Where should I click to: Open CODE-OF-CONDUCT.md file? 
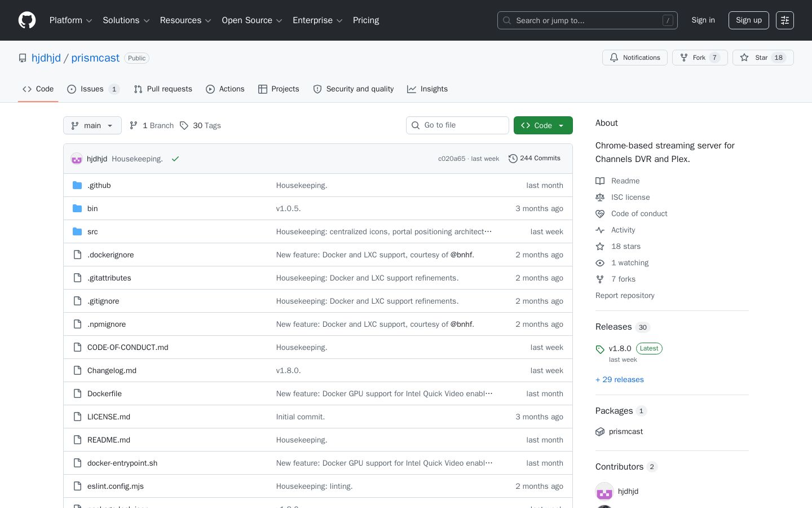click(128, 347)
